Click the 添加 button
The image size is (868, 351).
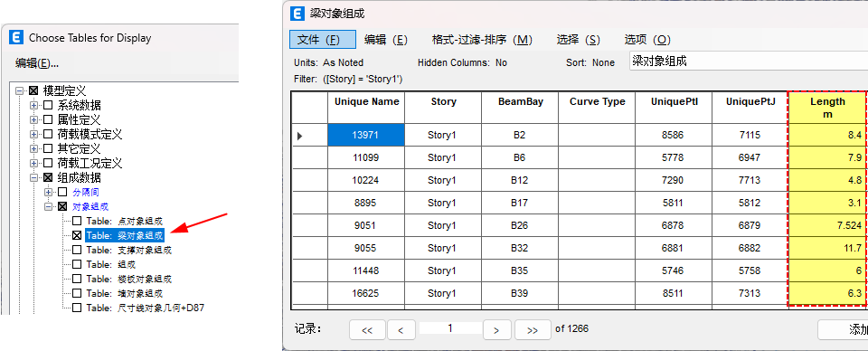843,330
